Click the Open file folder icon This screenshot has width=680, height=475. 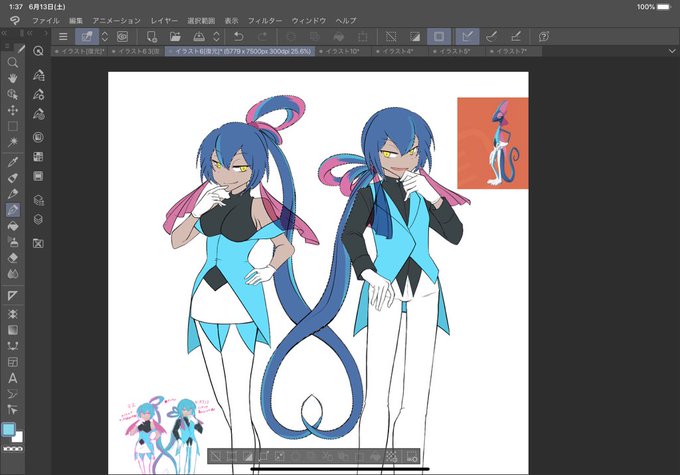175,36
